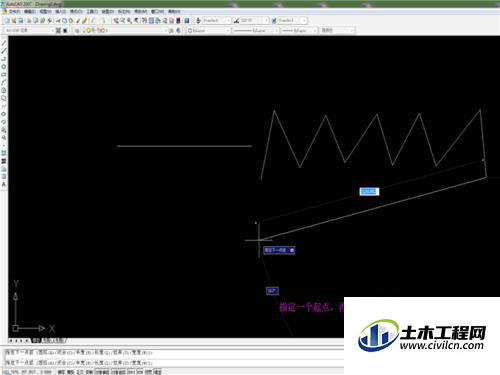Toggle Ortho mode (正交) in the status bar
The image size is (500, 375).
point(80,372)
